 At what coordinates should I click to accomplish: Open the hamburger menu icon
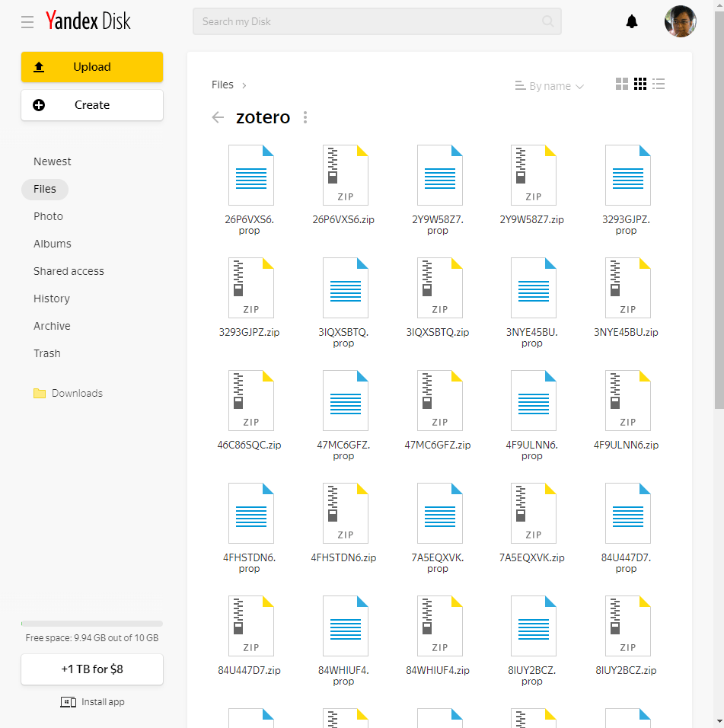pyautogui.click(x=27, y=22)
